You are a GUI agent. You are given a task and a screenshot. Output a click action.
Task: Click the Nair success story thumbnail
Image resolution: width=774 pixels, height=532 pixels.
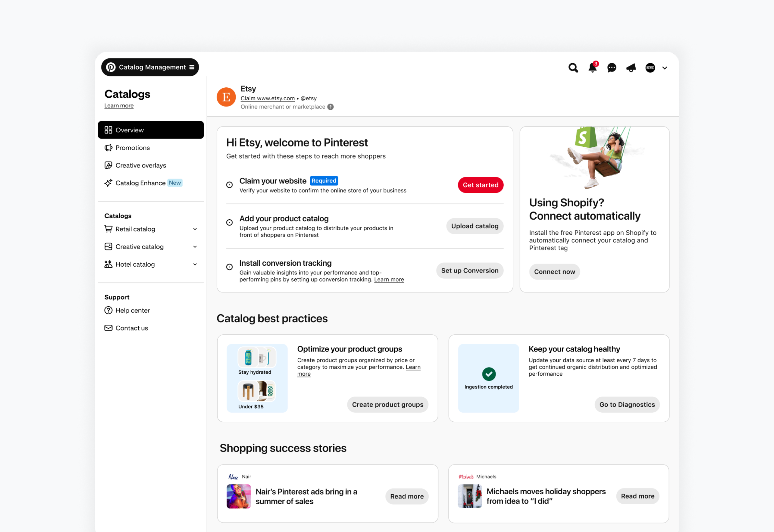(x=239, y=496)
